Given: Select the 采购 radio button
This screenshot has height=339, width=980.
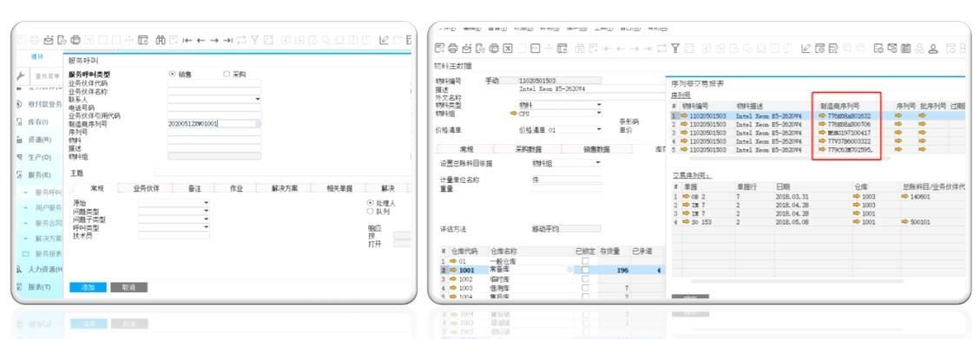Looking at the screenshot, I should pos(227,75).
